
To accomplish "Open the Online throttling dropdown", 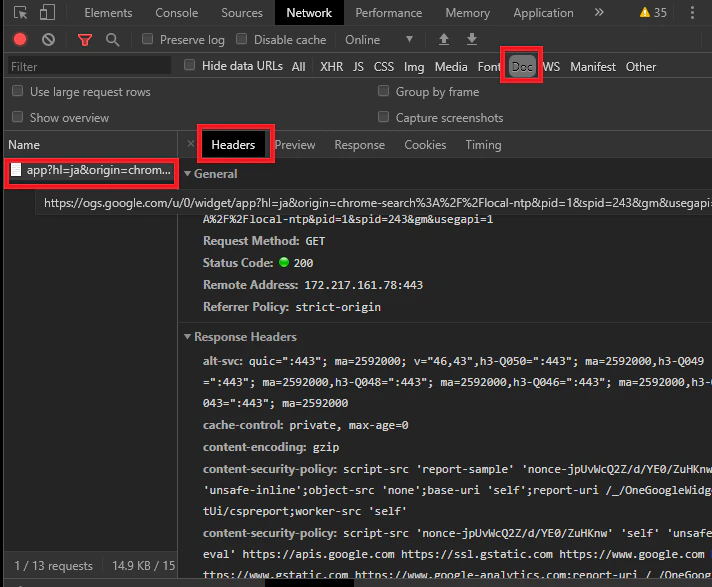I will coord(379,40).
